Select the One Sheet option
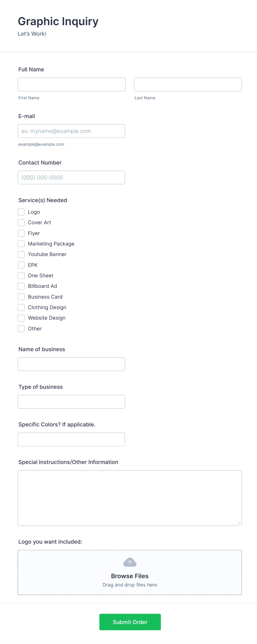 [21, 275]
